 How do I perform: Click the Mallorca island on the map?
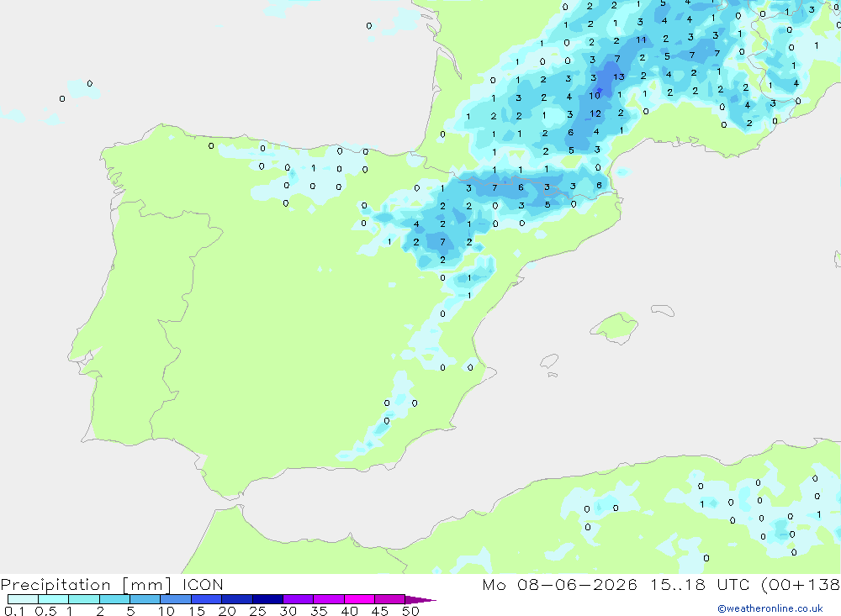pyautogui.click(x=615, y=326)
